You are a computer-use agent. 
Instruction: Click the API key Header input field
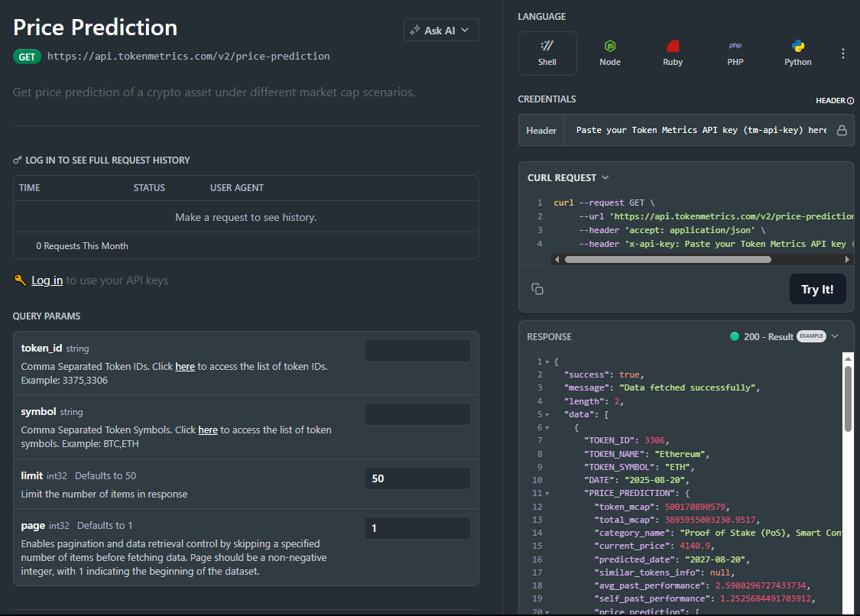coord(701,130)
